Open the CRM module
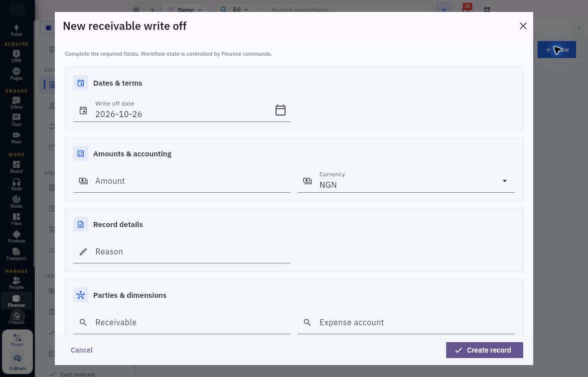 click(16, 56)
